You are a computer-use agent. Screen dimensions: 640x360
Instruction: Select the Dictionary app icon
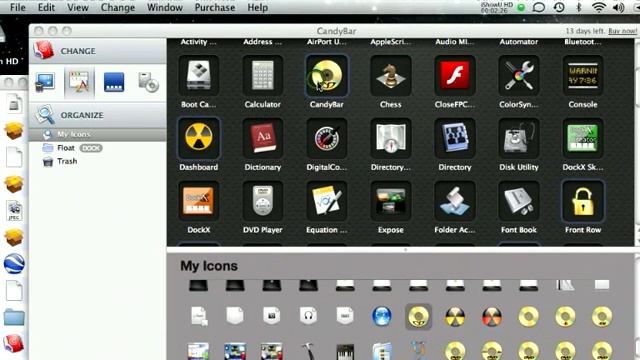262,138
